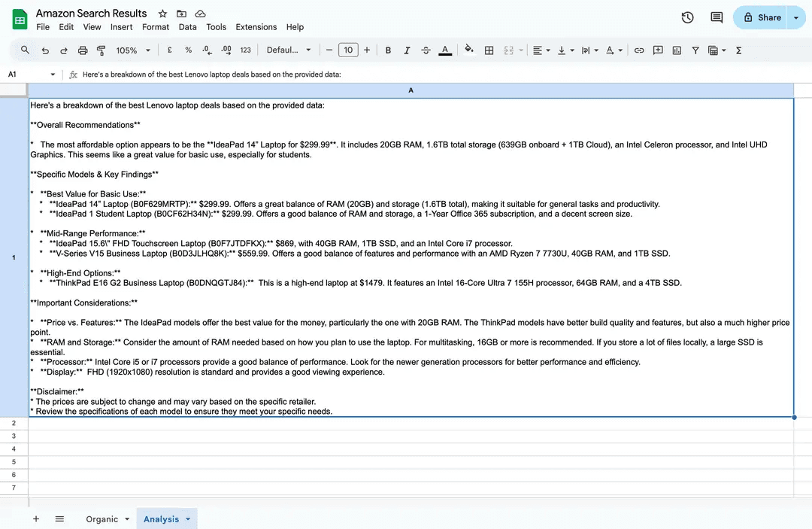Click the Share button
Screen dimensions: 812x529
pos(762,17)
